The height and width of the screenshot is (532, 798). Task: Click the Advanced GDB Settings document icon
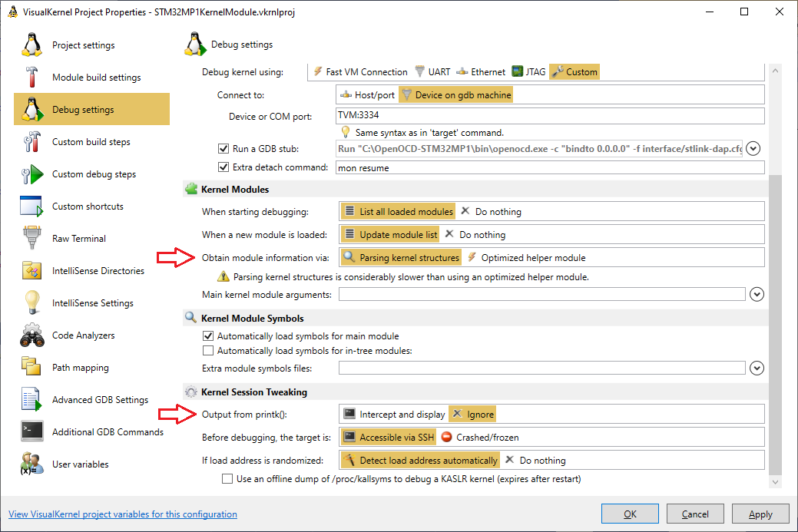[x=31, y=399]
